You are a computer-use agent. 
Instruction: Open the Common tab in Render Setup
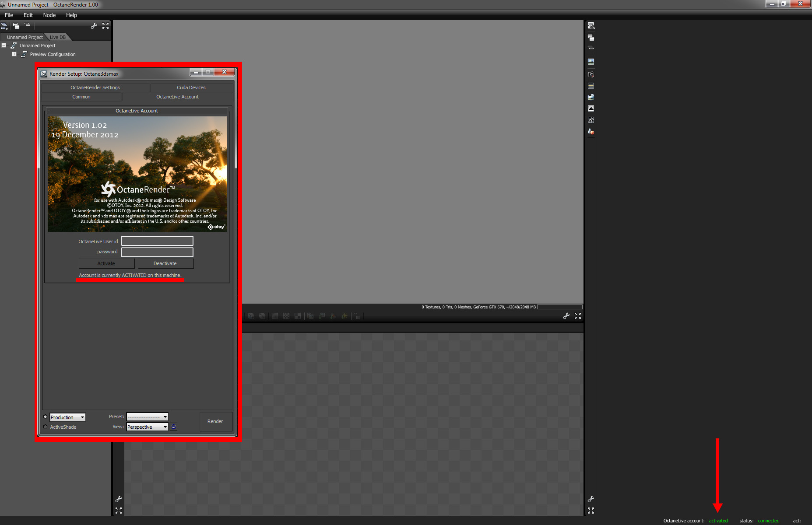pyautogui.click(x=81, y=97)
